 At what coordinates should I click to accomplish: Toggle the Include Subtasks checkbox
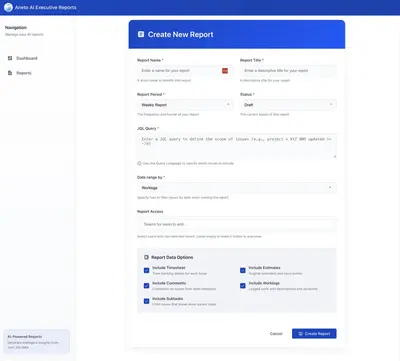pyautogui.click(x=146, y=301)
